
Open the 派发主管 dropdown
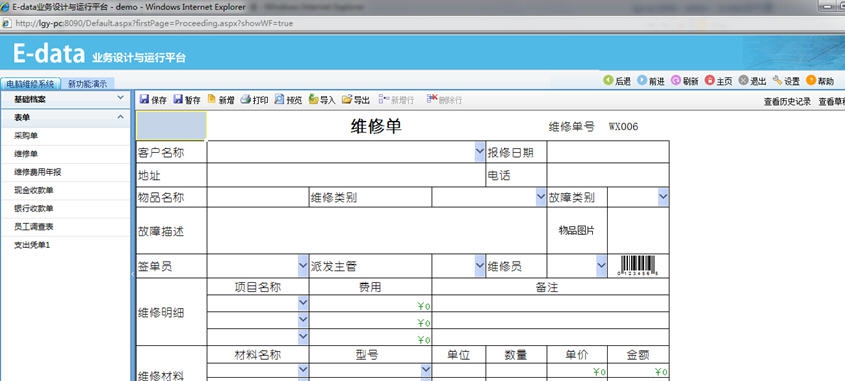(x=480, y=266)
